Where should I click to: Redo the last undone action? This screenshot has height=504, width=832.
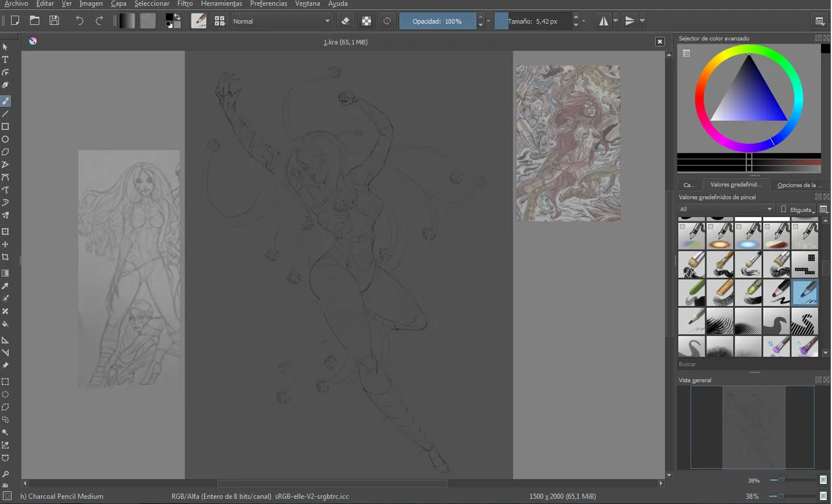[x=99, y=21]
